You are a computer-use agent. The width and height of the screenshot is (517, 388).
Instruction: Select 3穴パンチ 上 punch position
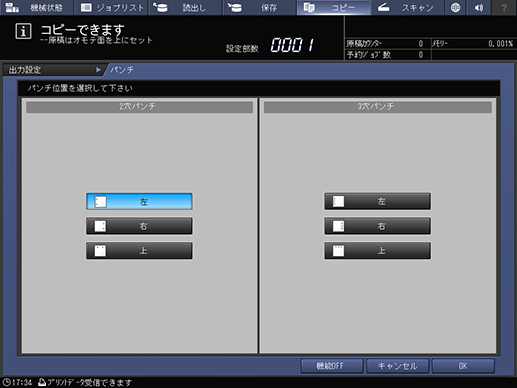377,251
